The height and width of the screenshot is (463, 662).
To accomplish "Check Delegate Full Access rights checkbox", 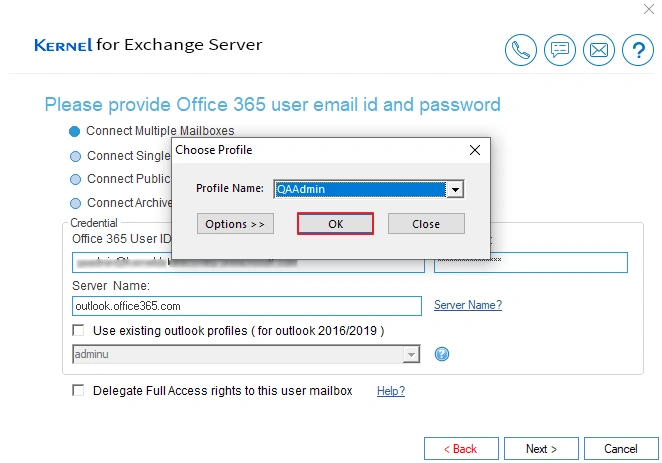I will pos(78,390).
